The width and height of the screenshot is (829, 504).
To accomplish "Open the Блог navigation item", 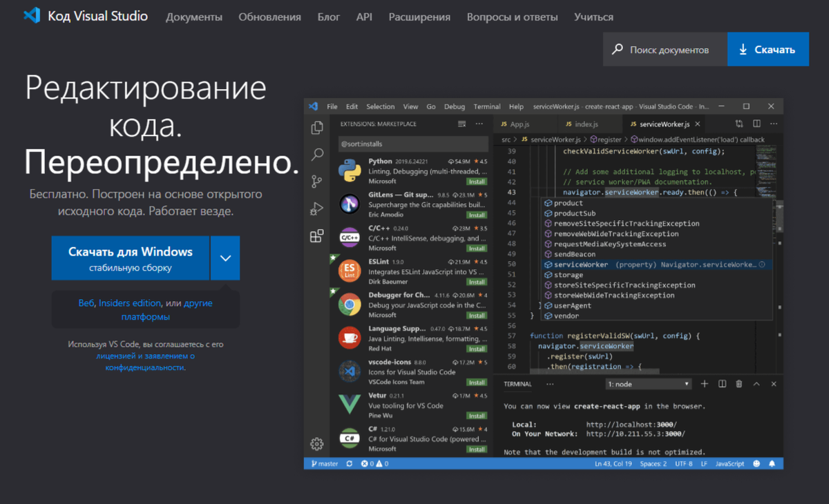I will (329, 17).
